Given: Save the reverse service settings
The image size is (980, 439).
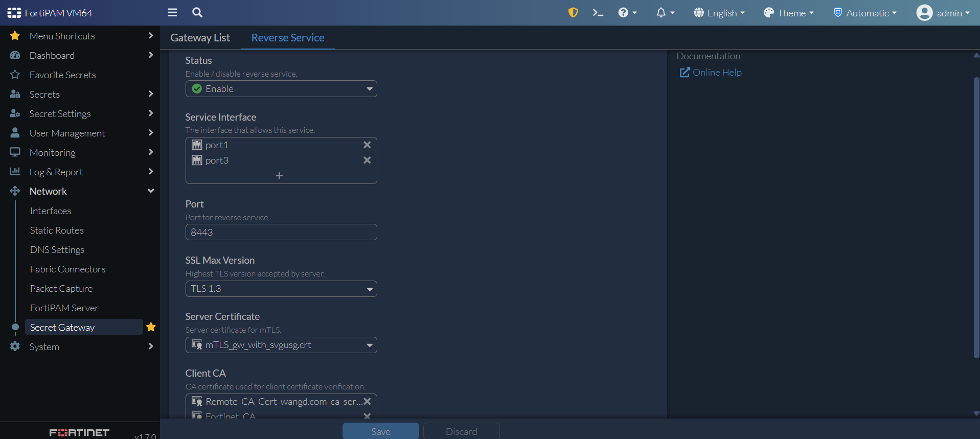Looking at the screenshot, I should point(381,431).
